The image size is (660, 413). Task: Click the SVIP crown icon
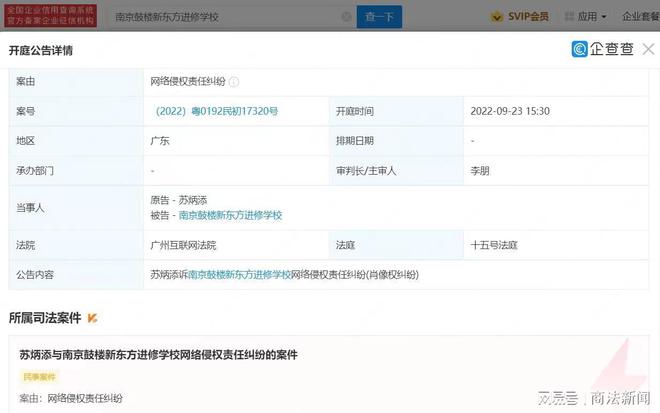coord(497,17)
